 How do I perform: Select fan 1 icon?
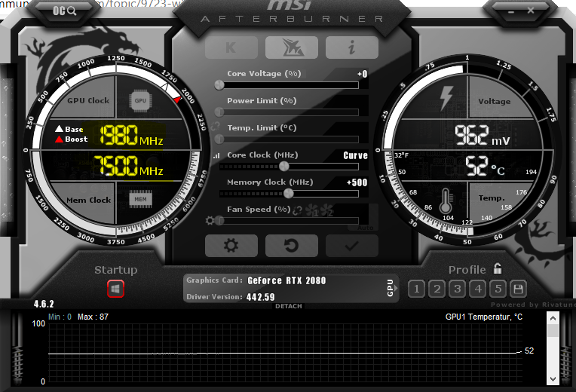(x=312, y=210)
